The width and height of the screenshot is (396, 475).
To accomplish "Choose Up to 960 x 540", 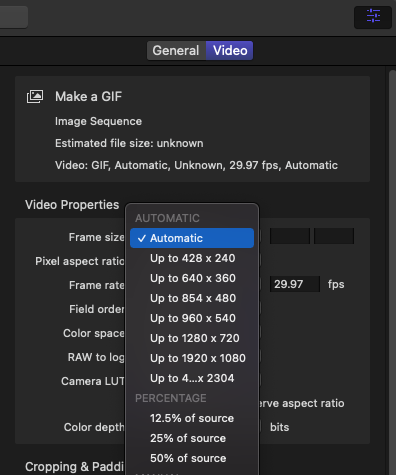I will [x=192, y=318].
